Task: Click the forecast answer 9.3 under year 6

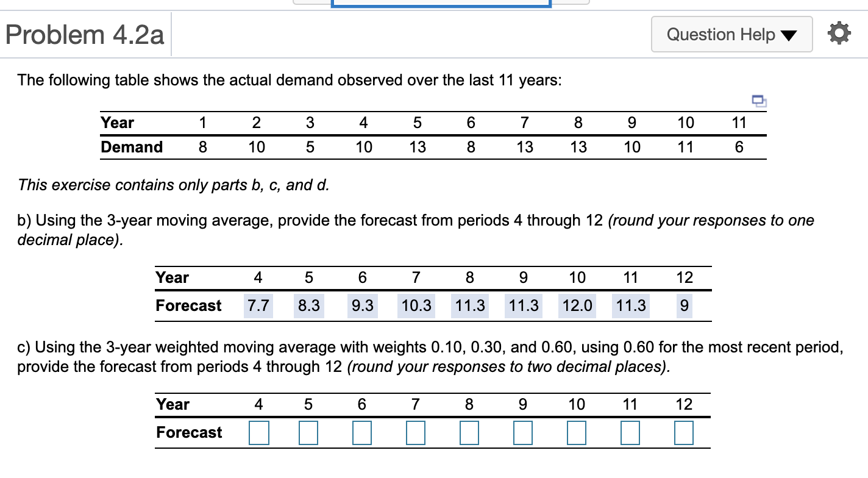Action: pos(362,305)
